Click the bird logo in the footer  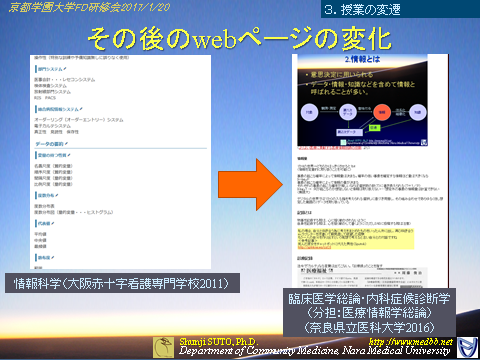pyautogui.click(x=163, y=347)
